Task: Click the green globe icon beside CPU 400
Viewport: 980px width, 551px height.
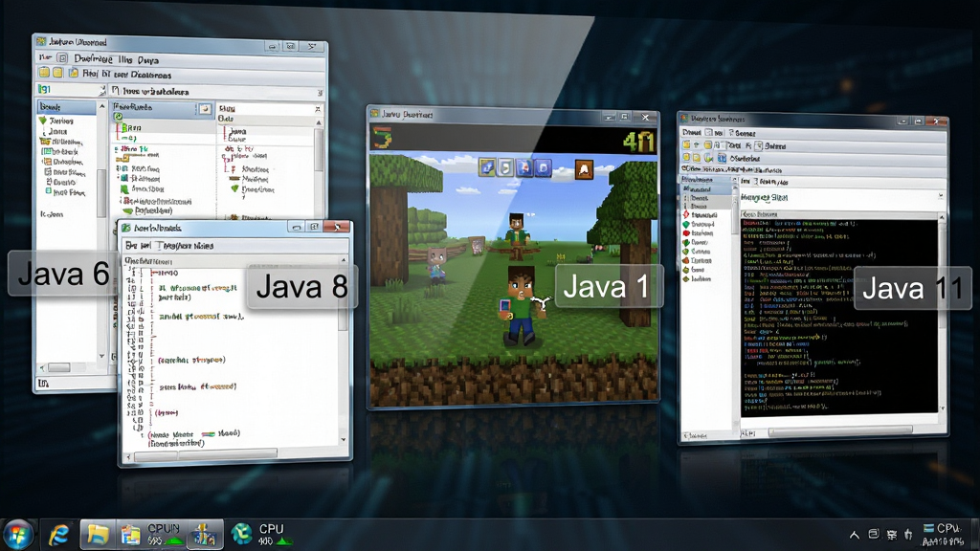Action: 241,534
